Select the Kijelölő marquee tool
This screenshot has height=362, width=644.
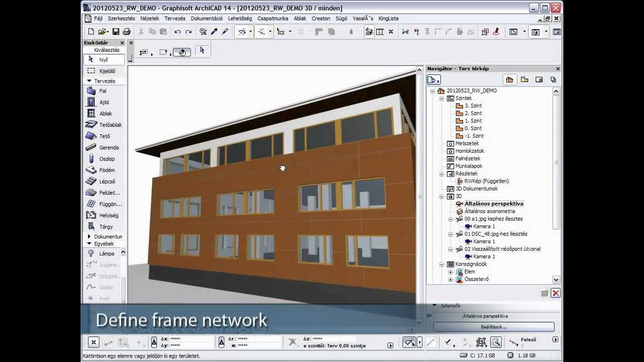(x=104, y=71)
